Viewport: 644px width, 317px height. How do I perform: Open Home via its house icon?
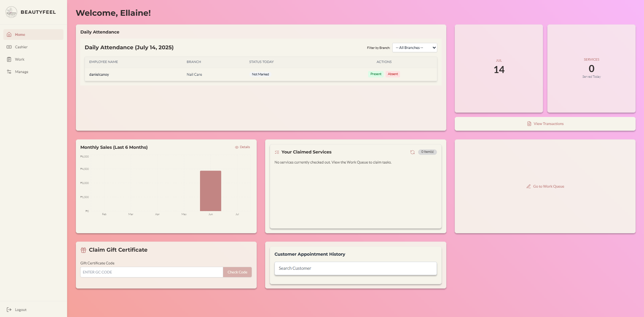pos(9,35)
